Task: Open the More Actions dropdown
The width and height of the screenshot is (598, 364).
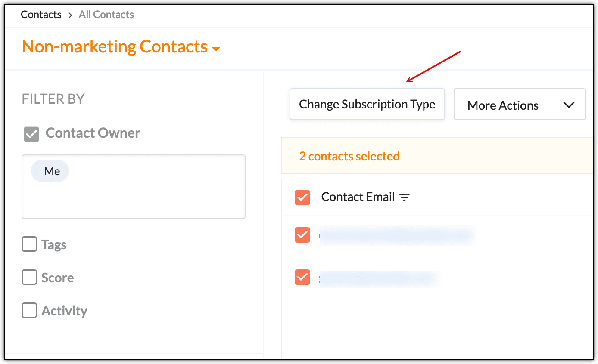Action: (x=520, y=105)
